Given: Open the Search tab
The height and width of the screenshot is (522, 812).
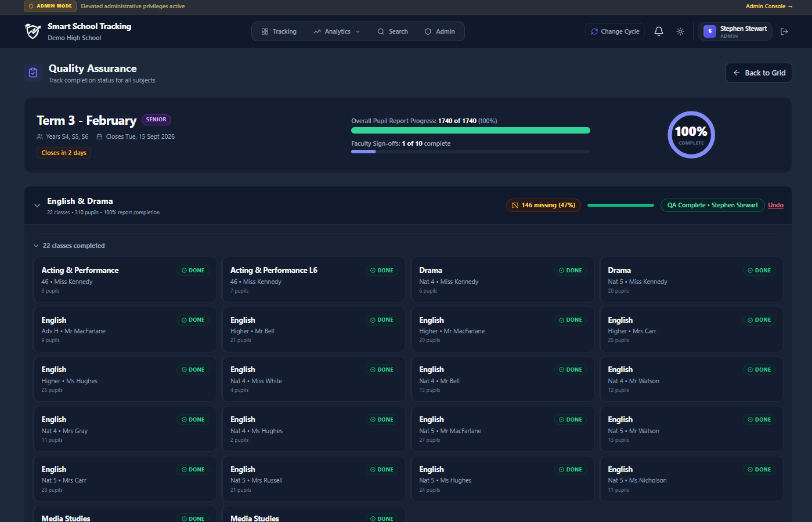Looking at the screenshot, I should 392,31.
